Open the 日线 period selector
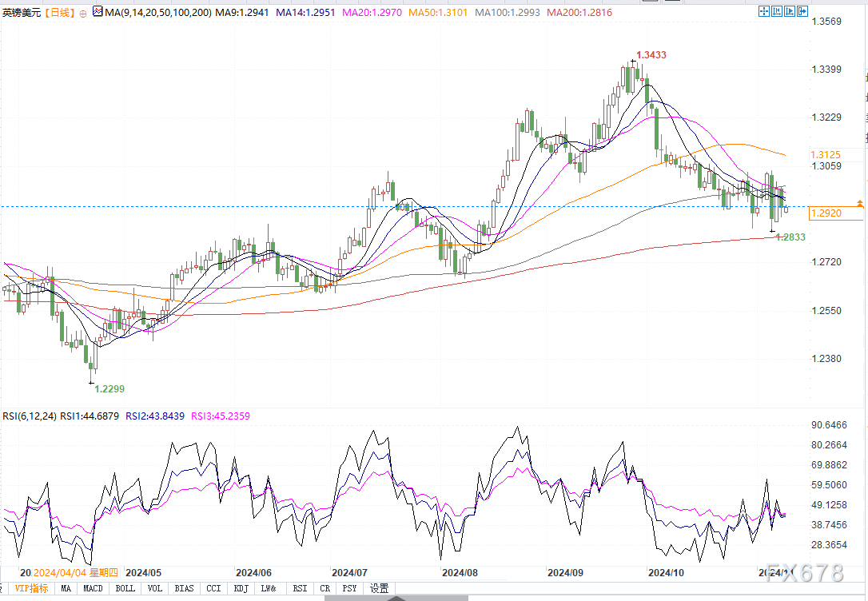Viewport: 868px width, 601px height. point(59,13)
